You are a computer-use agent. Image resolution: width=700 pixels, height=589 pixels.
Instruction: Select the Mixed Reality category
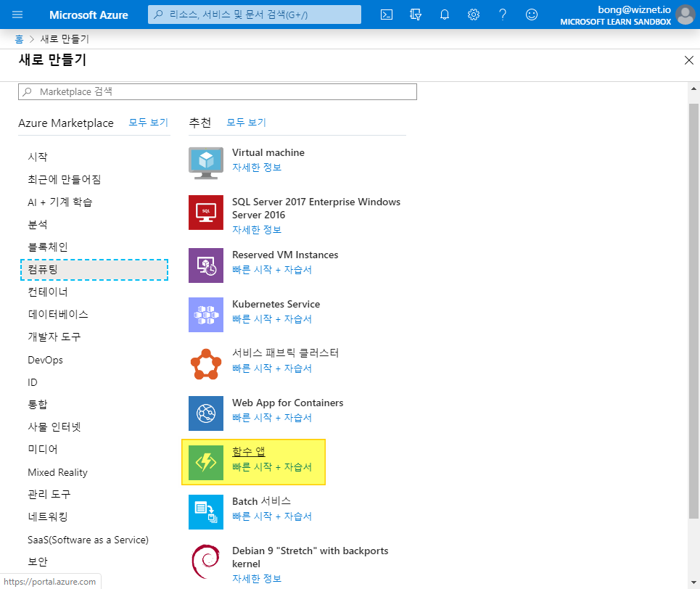57,472
